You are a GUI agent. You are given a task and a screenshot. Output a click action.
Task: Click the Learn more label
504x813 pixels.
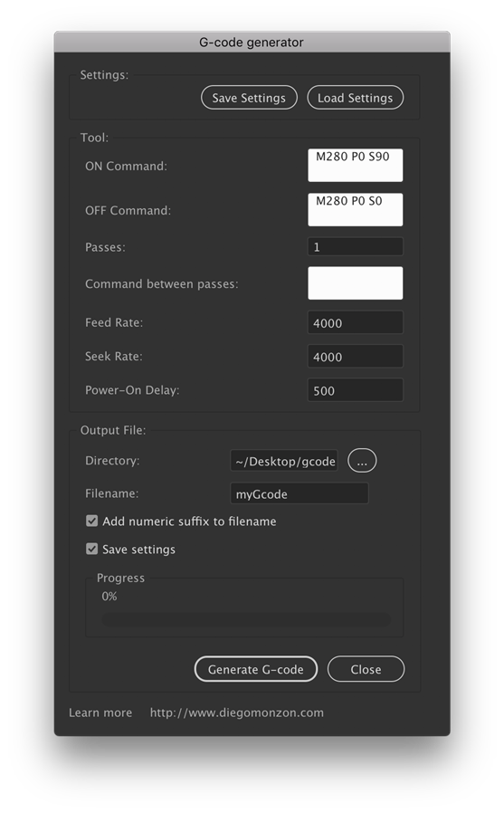coord(100,713)
